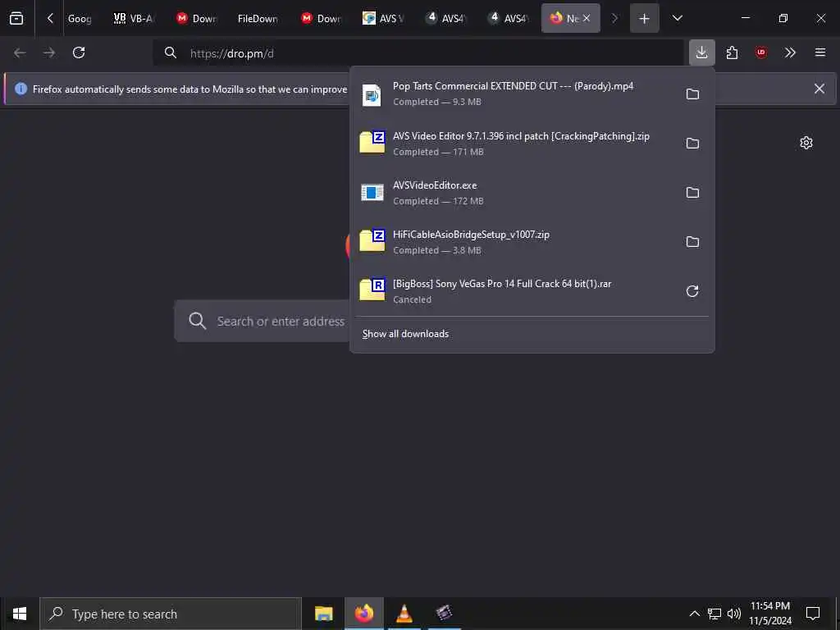Click the Search or enter address box
The image size is (840, 630).
point(262,321)
